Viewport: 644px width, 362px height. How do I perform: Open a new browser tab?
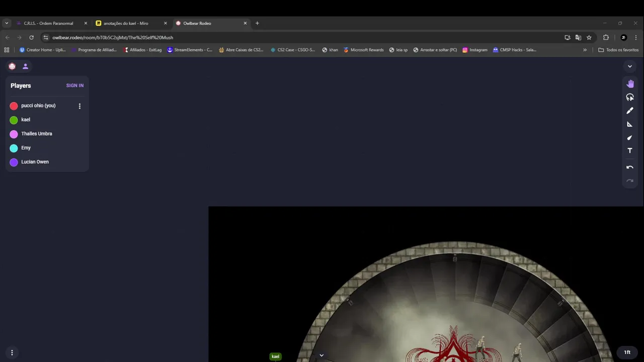point(257,23)
